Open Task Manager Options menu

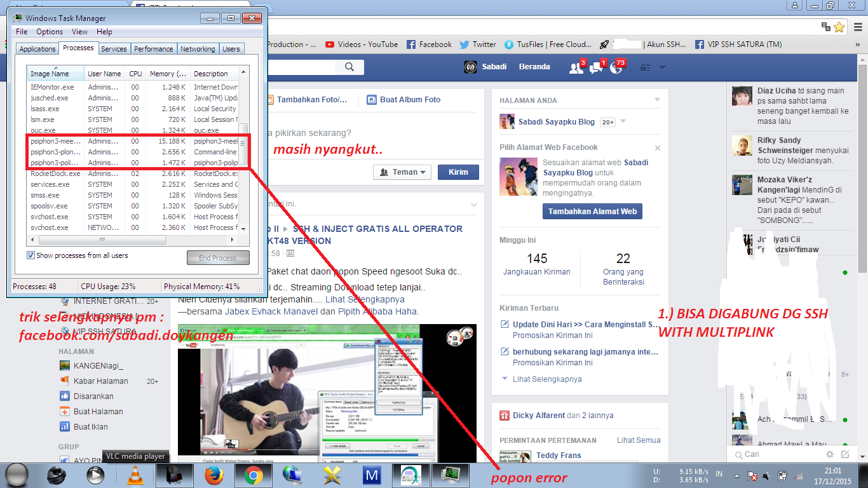(50, 32)
